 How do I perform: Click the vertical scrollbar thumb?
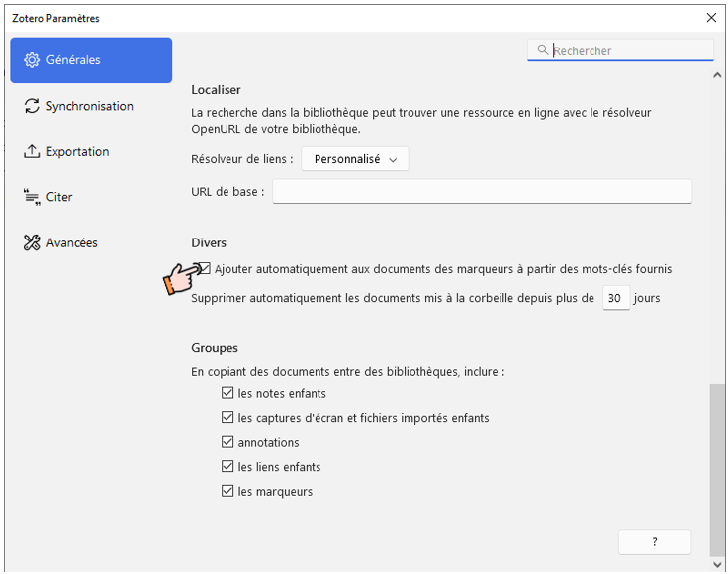click(x=717, y=470)
